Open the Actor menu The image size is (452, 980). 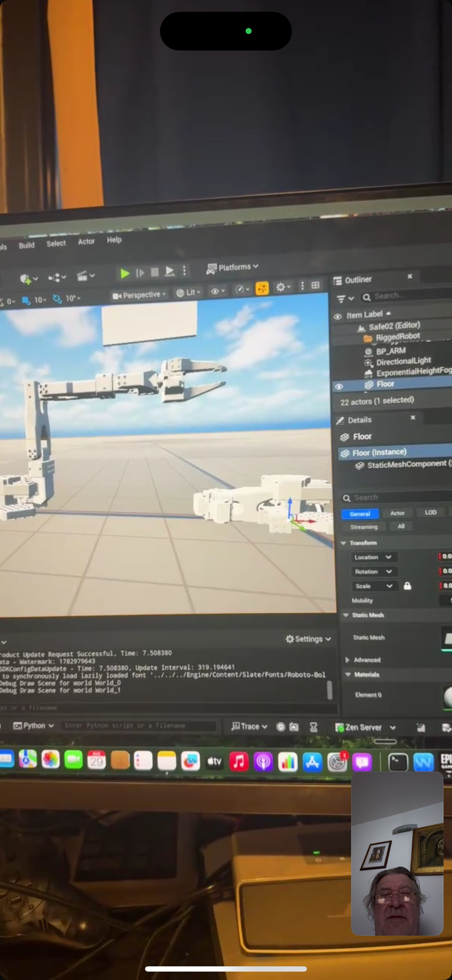pos(86,242)
